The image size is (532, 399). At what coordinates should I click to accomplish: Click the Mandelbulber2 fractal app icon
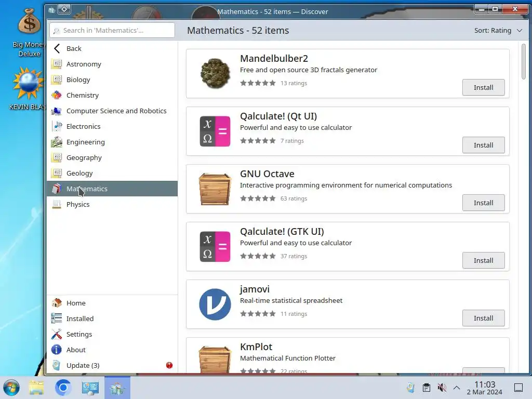pyautogui.click(x=215, y=73)
